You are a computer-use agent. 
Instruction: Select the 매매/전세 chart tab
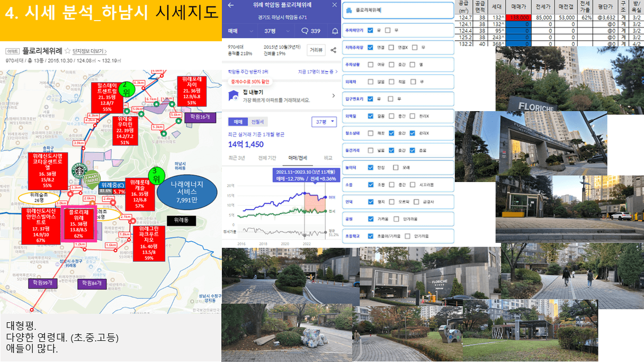297,158
